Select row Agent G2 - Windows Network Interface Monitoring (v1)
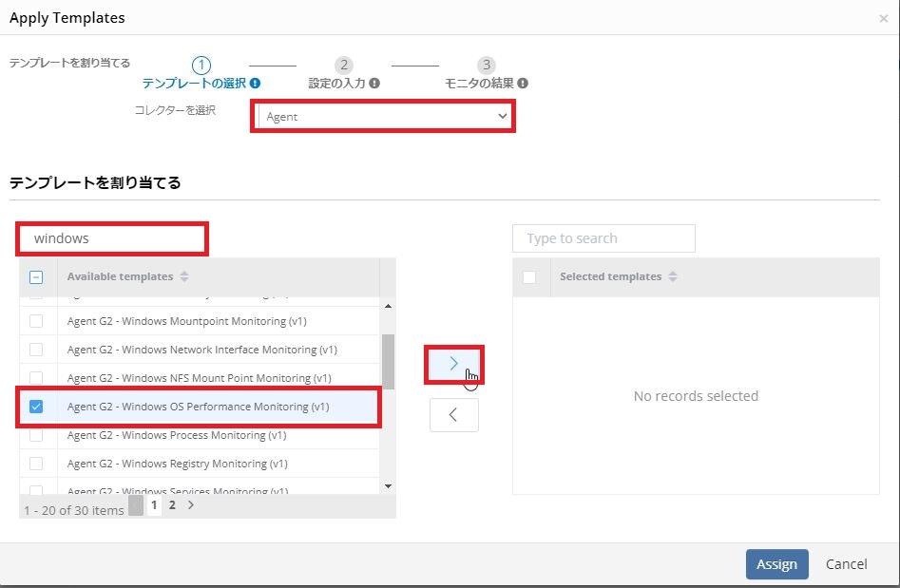The height and width of the screenshot is (588, 900). 200,350
